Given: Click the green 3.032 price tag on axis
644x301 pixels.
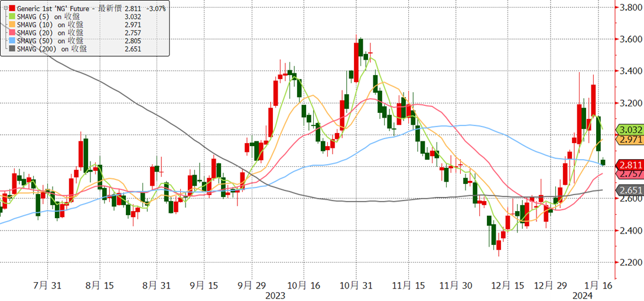Looking at the screenshot, I should point(630,130).
